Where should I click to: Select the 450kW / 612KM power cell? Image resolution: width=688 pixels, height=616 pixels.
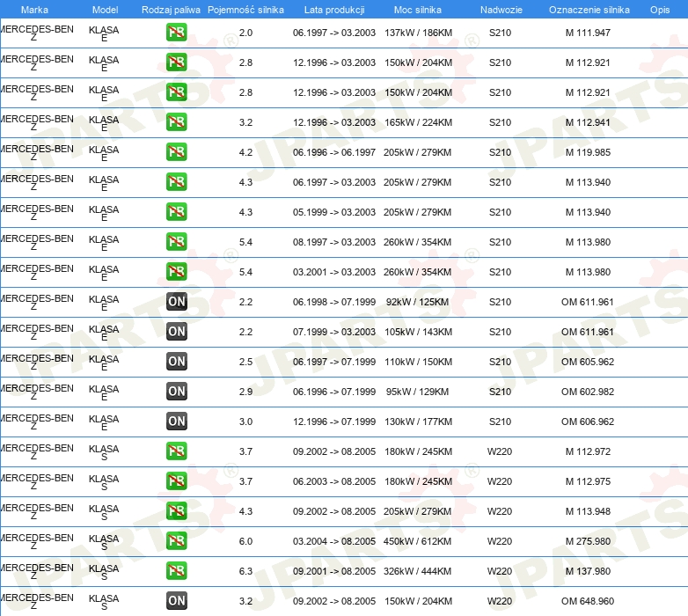[x=418, y=541]
